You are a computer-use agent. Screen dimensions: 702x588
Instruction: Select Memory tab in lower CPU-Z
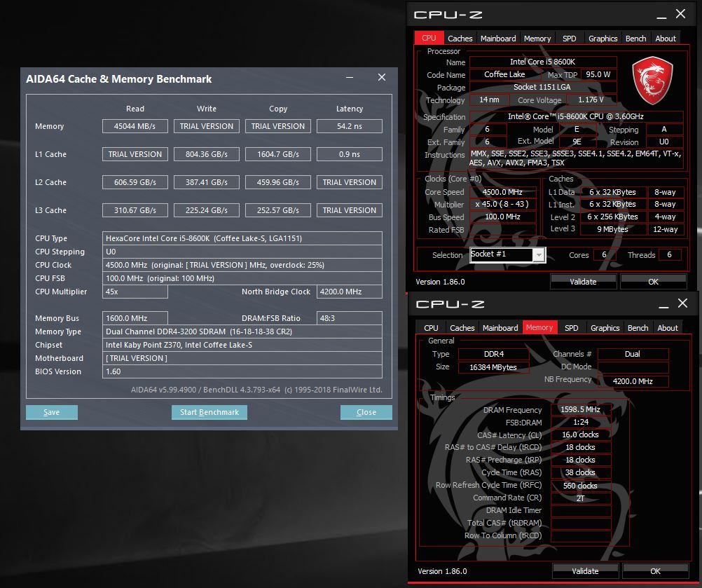point(539,327)
